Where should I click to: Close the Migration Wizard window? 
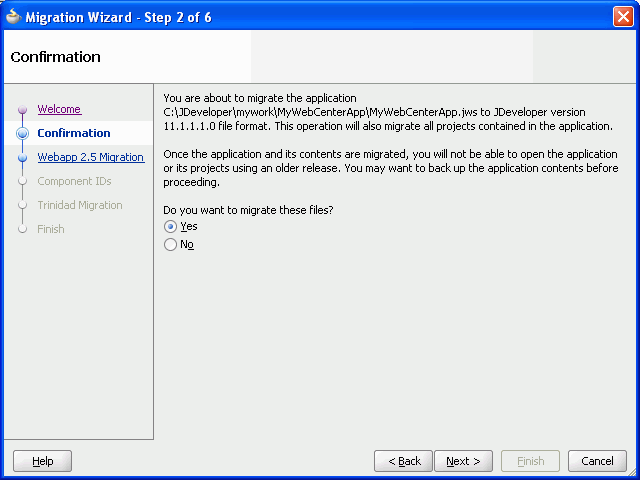click(x=623, y=17)
